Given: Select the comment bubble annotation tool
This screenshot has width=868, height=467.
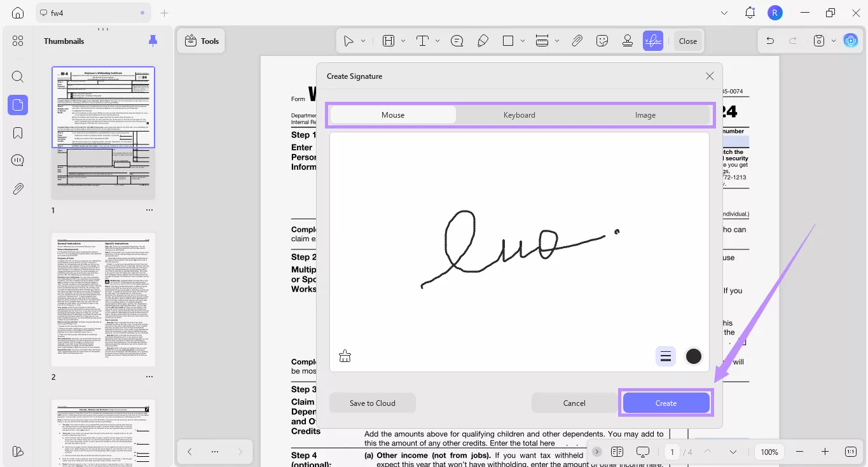Looking at the screenshot, I should (x=457, y=40).
